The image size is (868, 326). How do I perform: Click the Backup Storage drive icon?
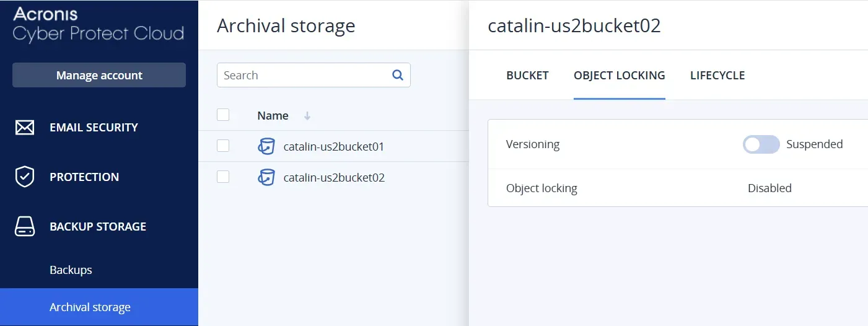[25, 227]
